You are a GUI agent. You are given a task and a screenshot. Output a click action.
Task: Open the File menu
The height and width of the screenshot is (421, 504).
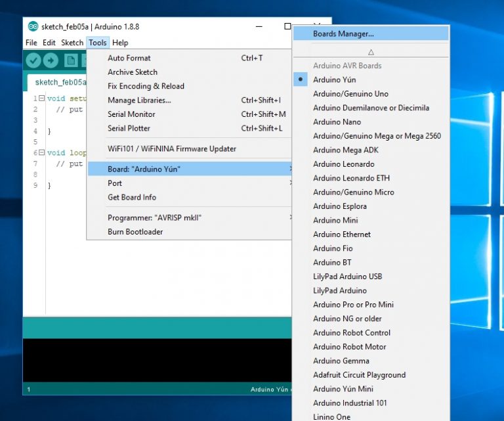31,43
